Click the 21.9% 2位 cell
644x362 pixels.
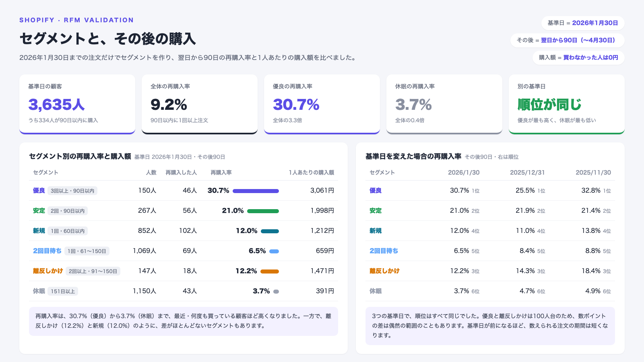pos(530,211)
